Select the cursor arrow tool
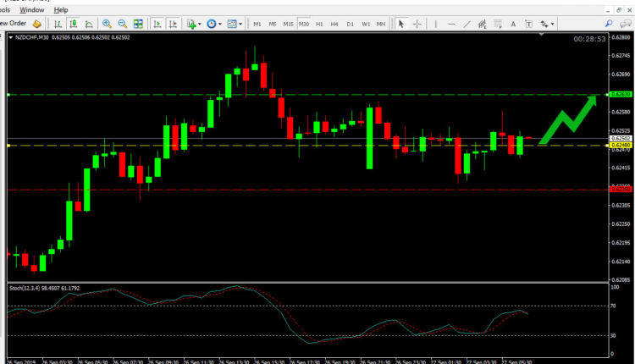635x364 pixels. point(401,24)
